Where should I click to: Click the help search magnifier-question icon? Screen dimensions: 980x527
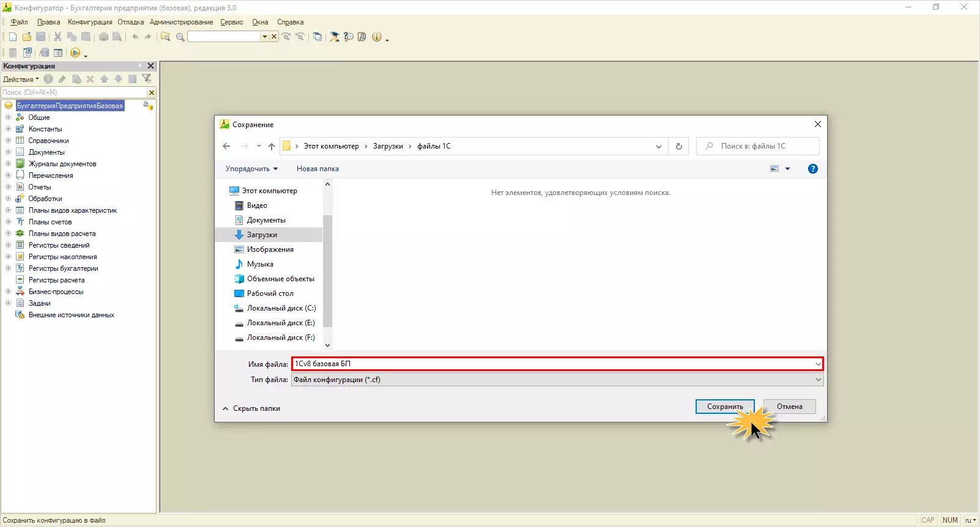(349, 37)
